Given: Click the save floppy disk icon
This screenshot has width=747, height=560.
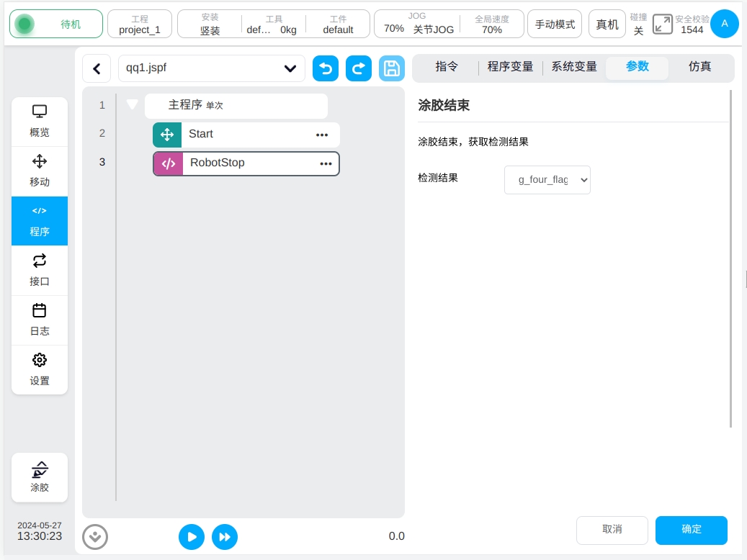Looking at the screenshot, I should click(391, 68).
